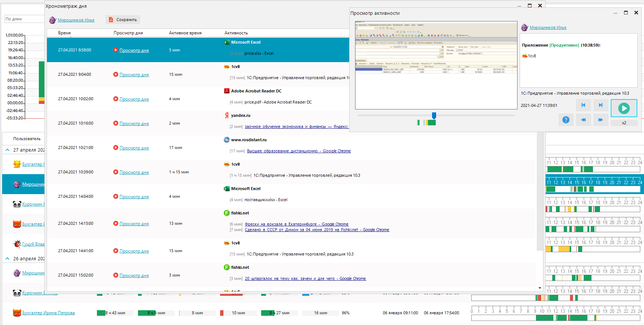
Task: Click the Активное время column header
Action: 185,33
